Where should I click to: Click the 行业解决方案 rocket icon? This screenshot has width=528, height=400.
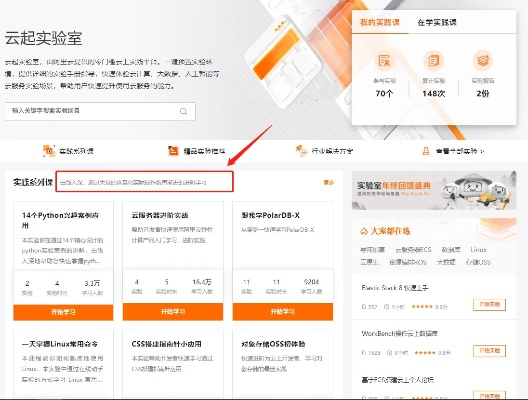(301, 151)
